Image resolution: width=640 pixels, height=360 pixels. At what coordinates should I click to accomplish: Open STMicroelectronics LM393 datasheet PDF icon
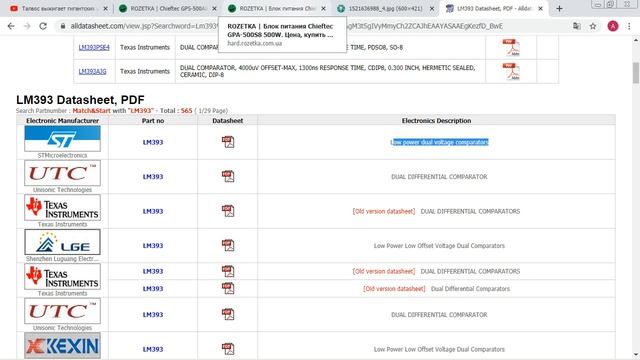pos(228,142)
